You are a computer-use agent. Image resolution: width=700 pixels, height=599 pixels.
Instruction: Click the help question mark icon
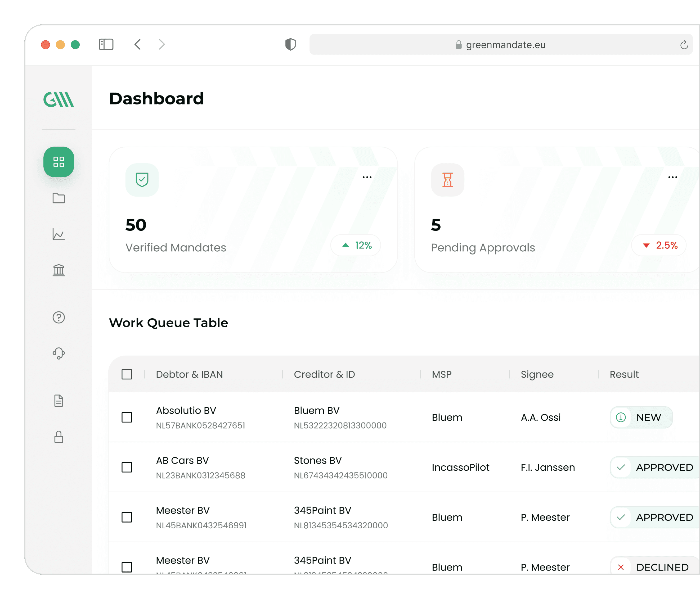(x=59, y=317)
